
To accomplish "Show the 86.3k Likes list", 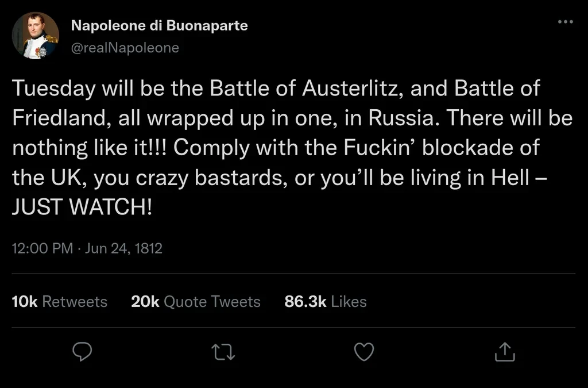I will (326, 302).
